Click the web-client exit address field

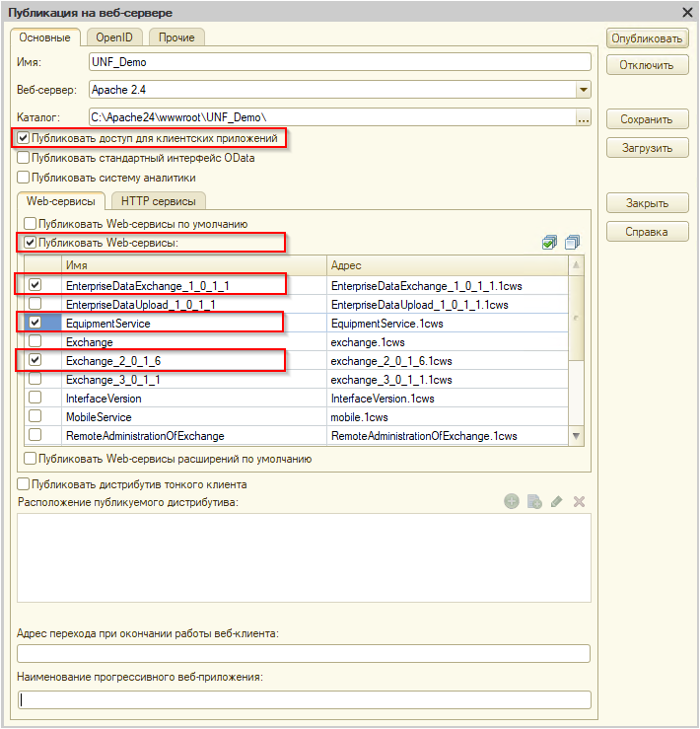click(x=304, y=653)
